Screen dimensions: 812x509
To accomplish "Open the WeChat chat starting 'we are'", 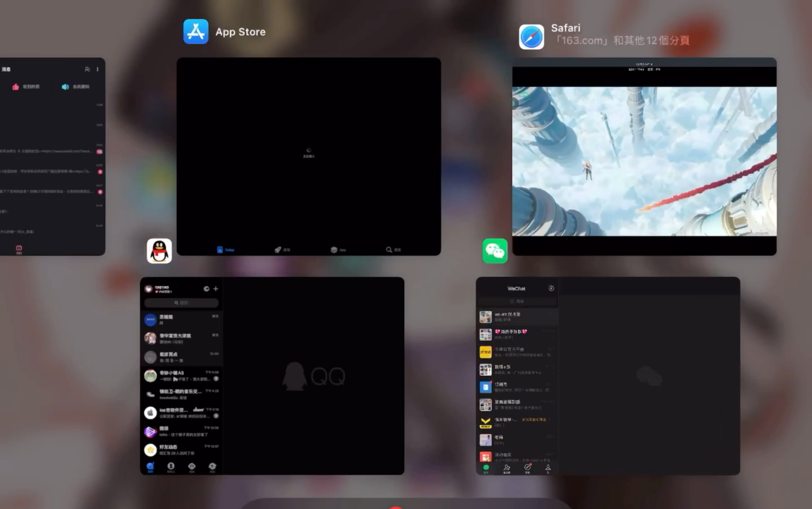I will 517,317.
